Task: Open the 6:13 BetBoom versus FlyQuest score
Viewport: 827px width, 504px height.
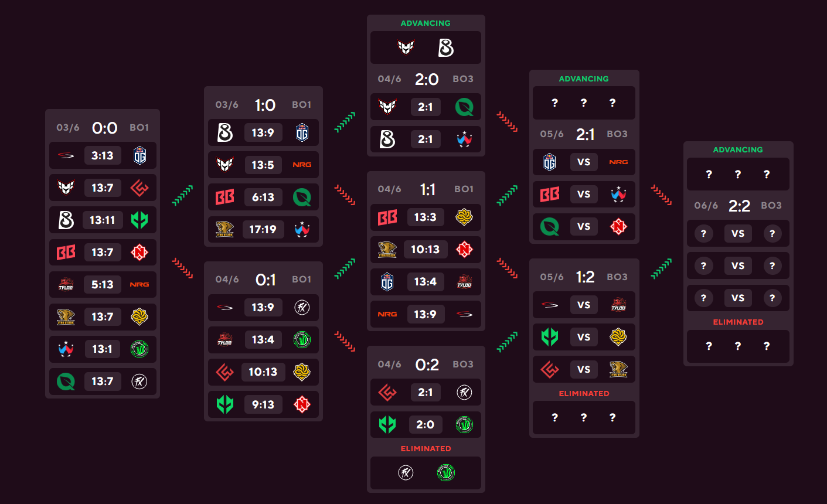Action: [x=263, y=197]
